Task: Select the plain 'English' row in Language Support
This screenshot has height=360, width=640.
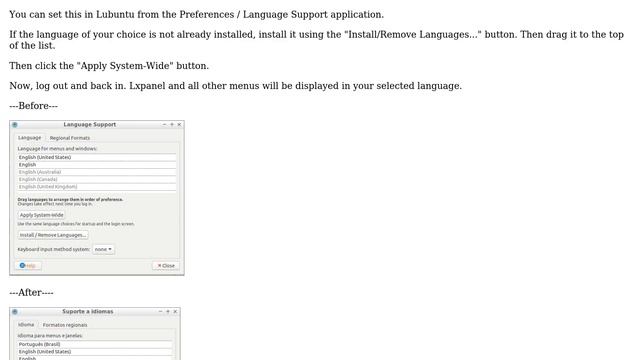Action: click(97, 165)
